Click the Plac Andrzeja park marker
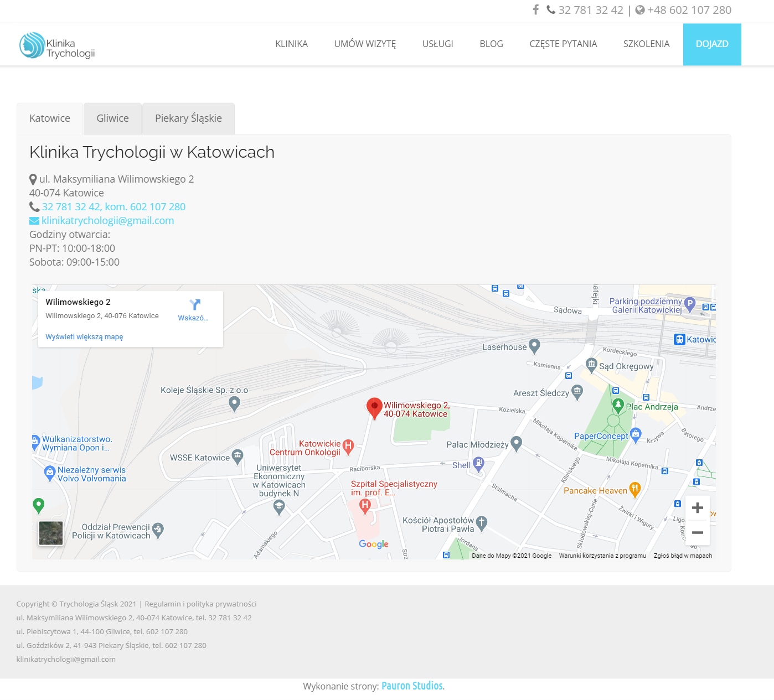This screenshot has height=700, width=774. point(618,406)
